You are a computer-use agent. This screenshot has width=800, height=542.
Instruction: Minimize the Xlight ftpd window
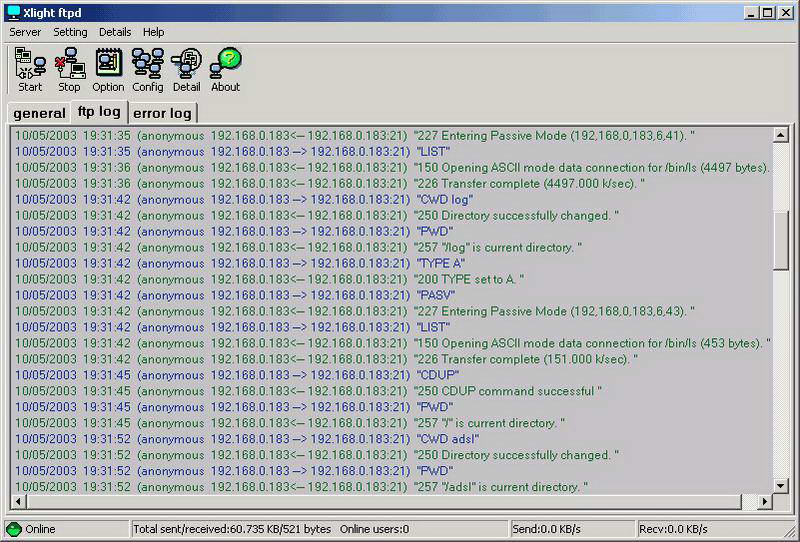click(x=750, y=13)
